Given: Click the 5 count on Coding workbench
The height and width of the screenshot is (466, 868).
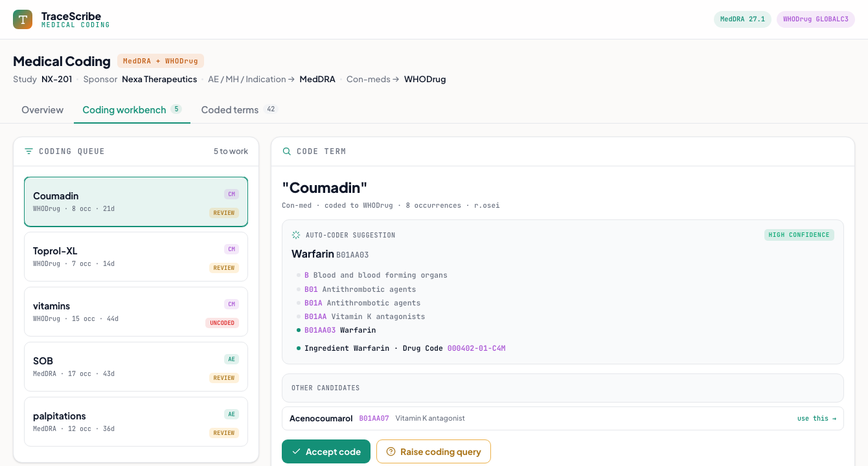Looking at the screenshot, I should coord(176,109).
